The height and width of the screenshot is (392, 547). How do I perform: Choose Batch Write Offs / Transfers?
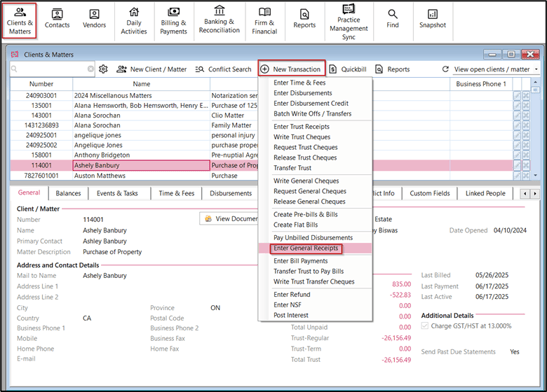[312, 114]
